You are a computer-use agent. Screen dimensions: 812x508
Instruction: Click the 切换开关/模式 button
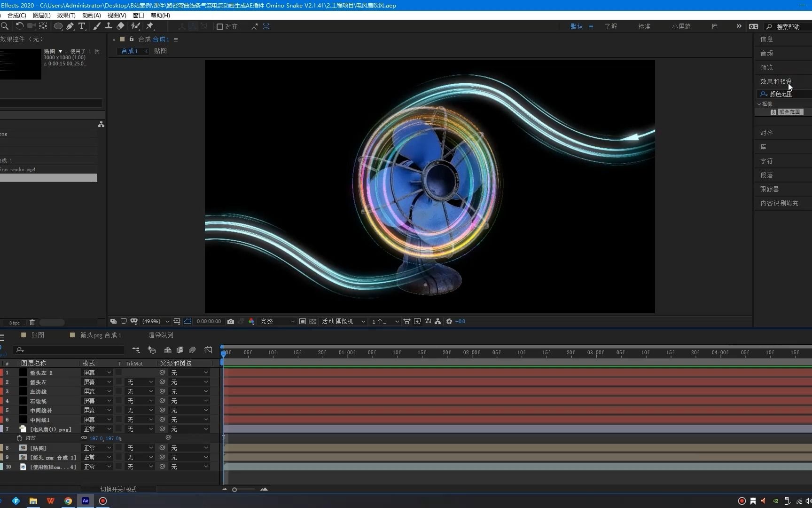pyautogui.click(x=118, y=489)
